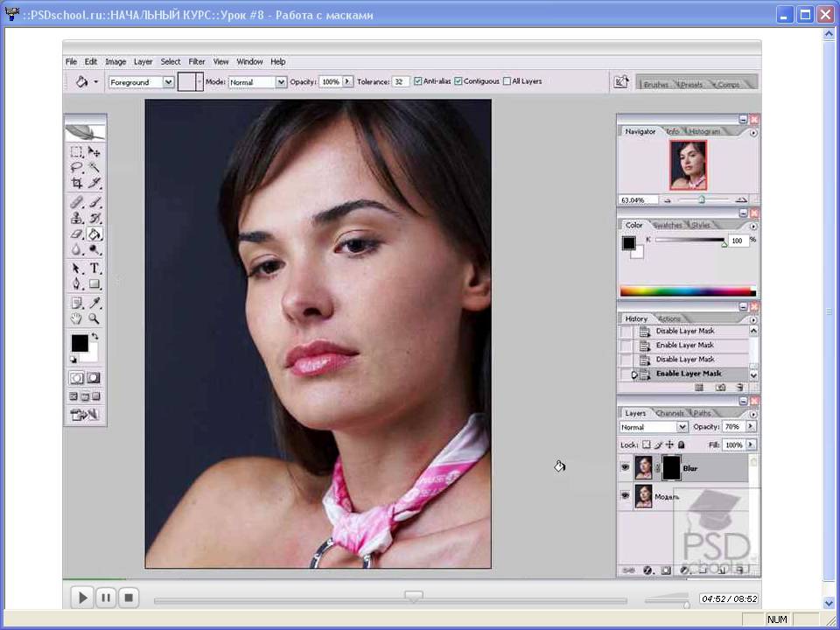Screen dimensions: 840x630
Task: Select the Hand tool
Action: click(77, 318)
